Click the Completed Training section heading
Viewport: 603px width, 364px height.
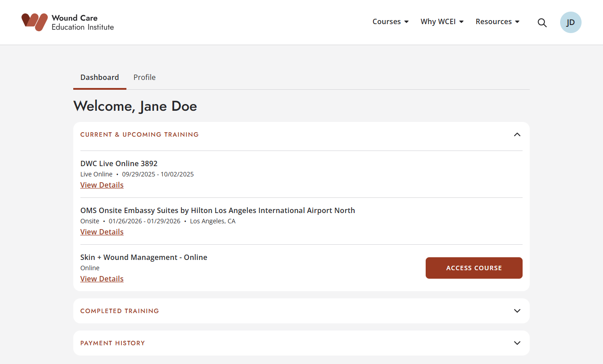pyautogui.click(x=120, y=311)
